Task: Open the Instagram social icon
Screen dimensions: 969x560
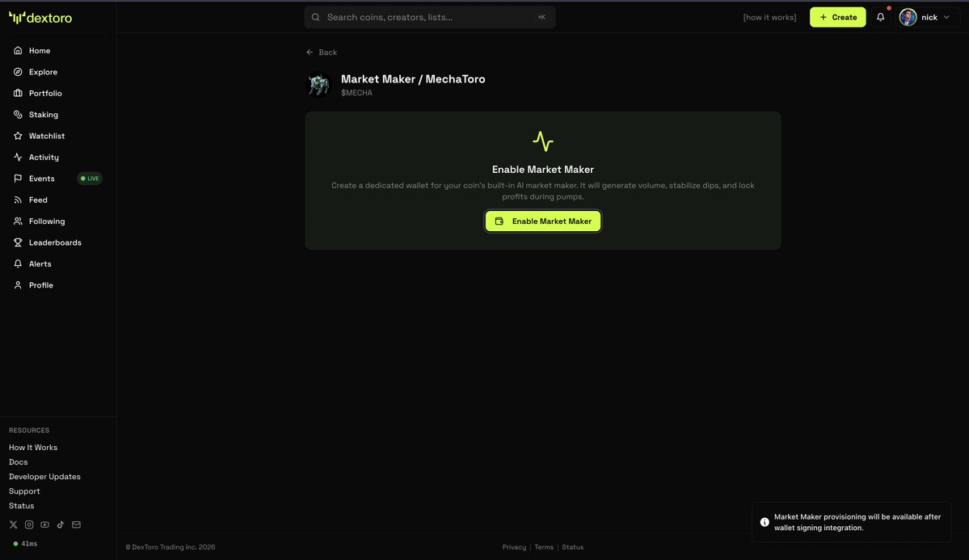Action: (29, 524)
